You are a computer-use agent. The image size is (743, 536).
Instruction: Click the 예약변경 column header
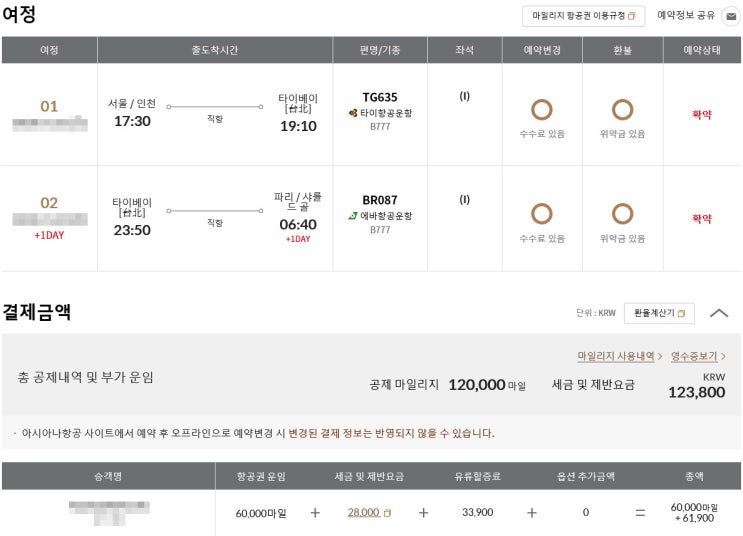pos(542,50)
